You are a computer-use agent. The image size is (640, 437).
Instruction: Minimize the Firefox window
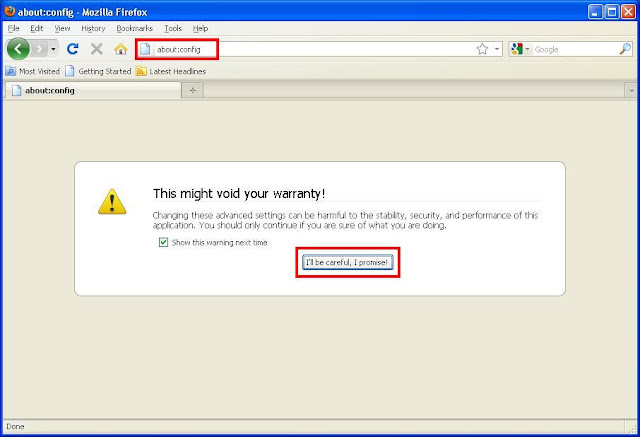[595, 11]
